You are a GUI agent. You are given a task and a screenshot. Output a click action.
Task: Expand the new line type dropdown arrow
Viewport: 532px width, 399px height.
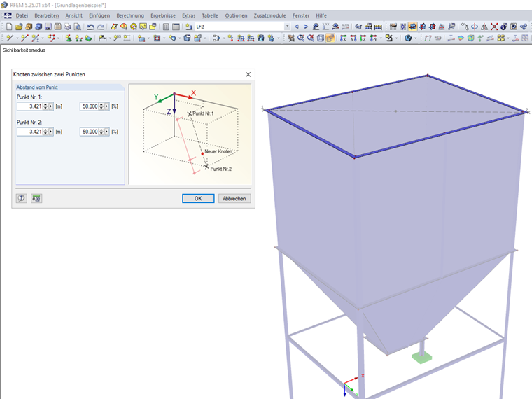coord(43,38)
